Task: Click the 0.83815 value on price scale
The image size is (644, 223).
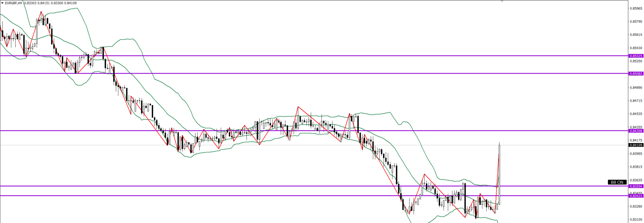Action: point(636,167)
